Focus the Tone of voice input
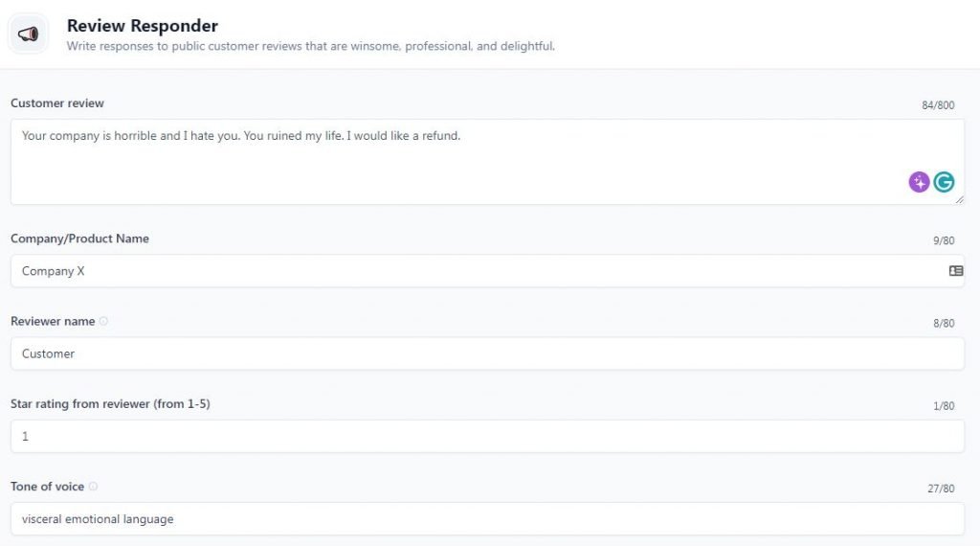The height and width of the screenshot is (546, 980). coord(487,518)
